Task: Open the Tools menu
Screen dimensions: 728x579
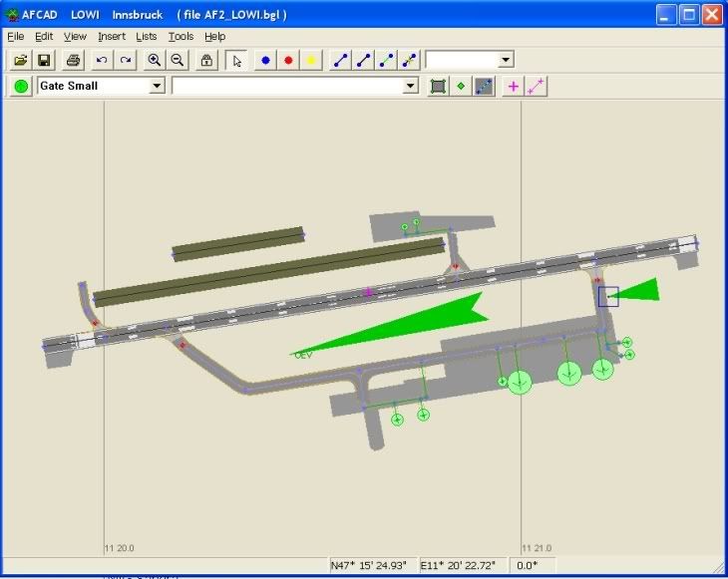Action: click(x=181, y=36)
